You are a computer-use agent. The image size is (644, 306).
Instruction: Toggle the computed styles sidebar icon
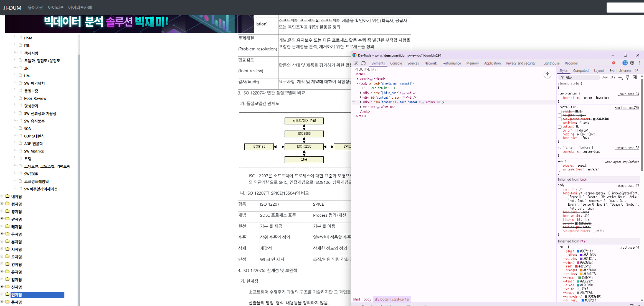635,77
